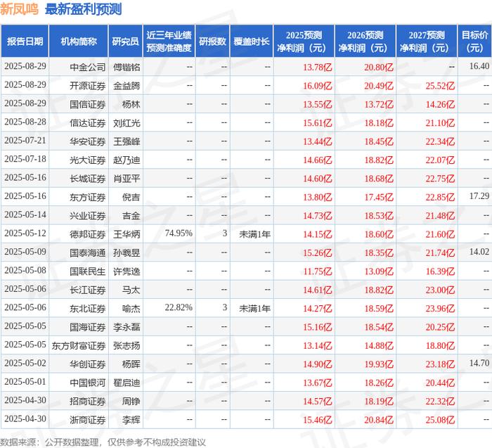Click 2025 forecast 11.75亿 value

[317, 271]
